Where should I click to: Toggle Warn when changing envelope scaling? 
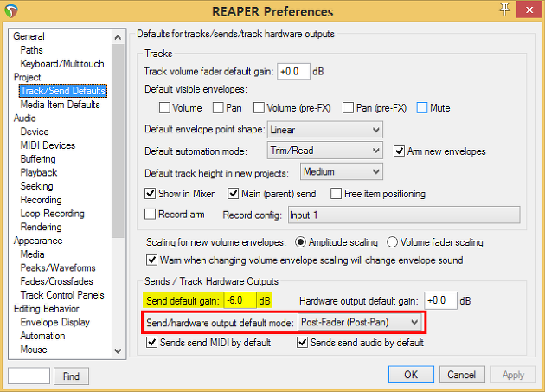(151, 260)
